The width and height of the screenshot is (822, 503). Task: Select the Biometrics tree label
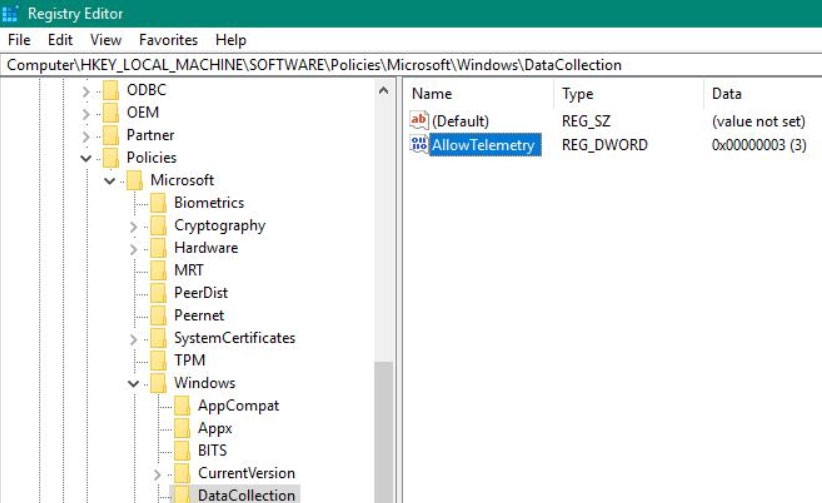tap(209, 202)
